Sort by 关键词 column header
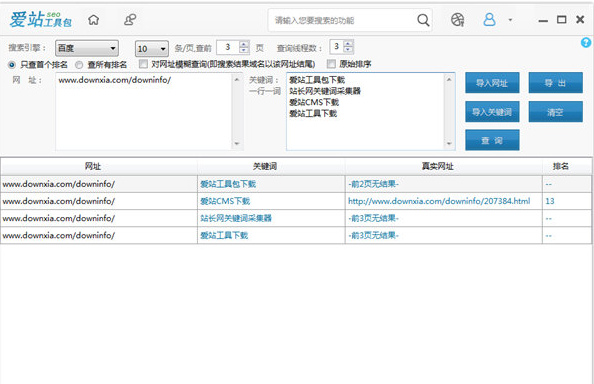The width and height of the screenshot is (594, 384). coord(271,166)
